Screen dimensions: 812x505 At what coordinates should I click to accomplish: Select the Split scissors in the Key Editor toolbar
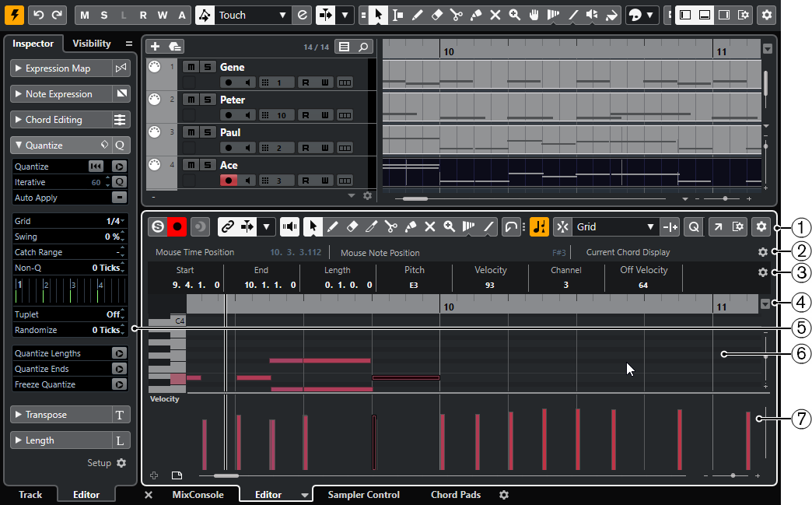(x=391, y=226)
